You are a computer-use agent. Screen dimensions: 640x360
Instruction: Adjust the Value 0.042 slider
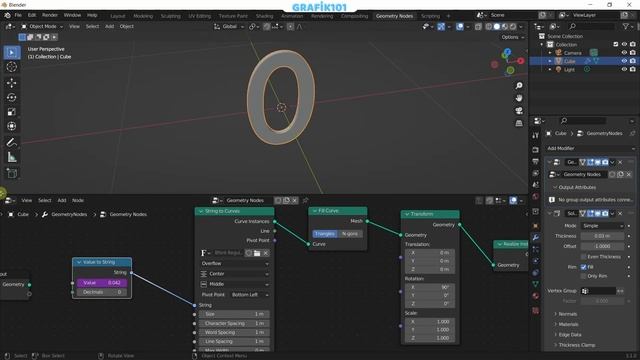[x=102, y=283]
